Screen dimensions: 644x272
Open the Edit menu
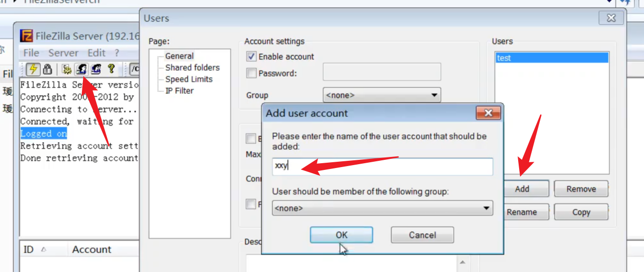96,53
